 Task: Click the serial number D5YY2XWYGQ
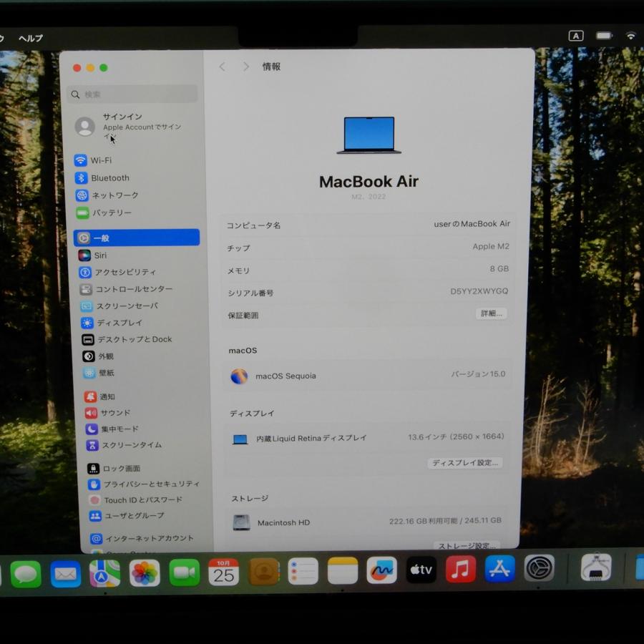tap(479, 291)
